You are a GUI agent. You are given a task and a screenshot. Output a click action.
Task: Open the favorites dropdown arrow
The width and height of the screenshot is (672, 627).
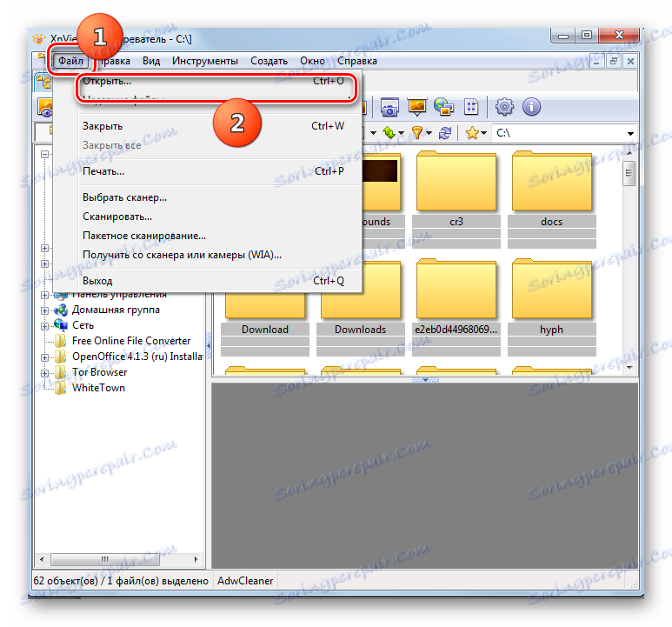pyautogui.click(x=484, y=133)
